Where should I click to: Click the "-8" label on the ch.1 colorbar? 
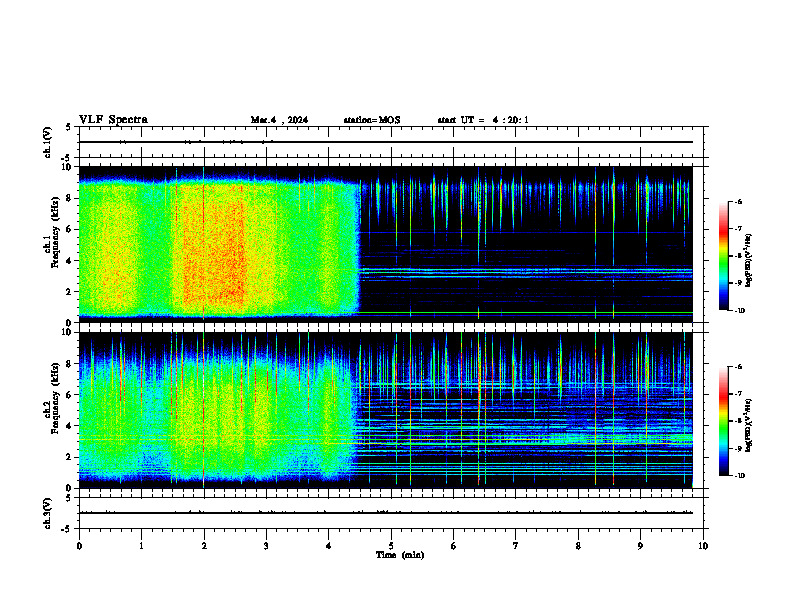(738, 256)
